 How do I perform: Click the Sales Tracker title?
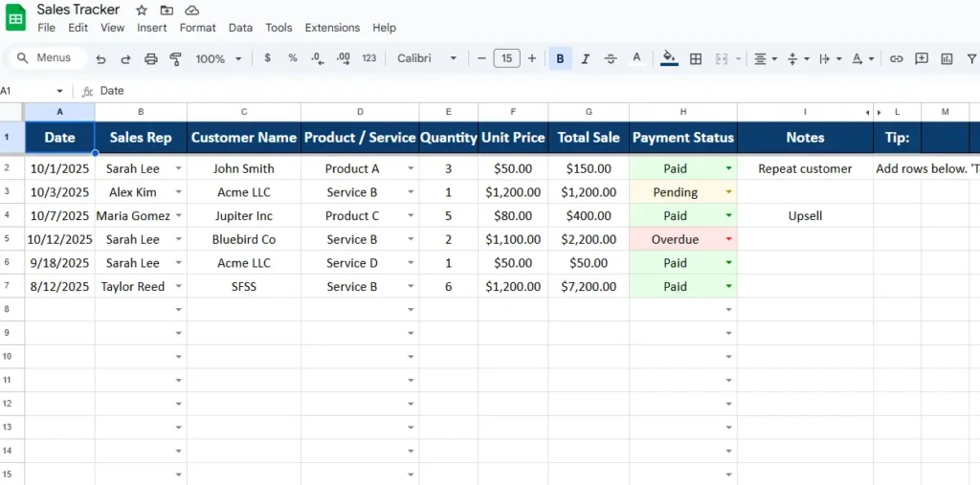coord(78,10)
